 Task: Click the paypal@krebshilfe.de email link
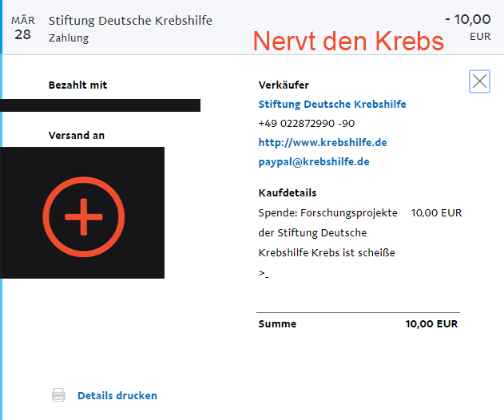point(314,161)
